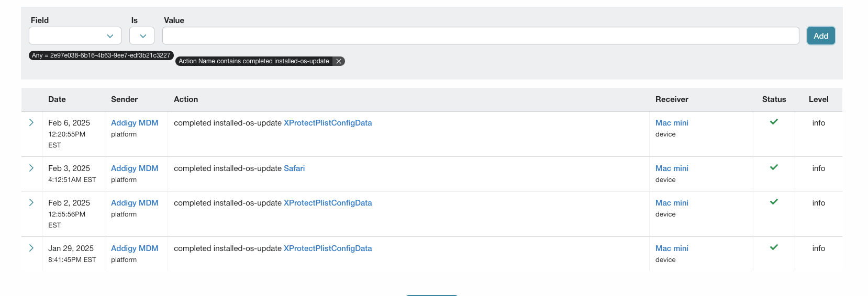Click the info level in Feb 3 row
Image resolution: width=868 pixels, height=296 pixels.
coord(818,168)
